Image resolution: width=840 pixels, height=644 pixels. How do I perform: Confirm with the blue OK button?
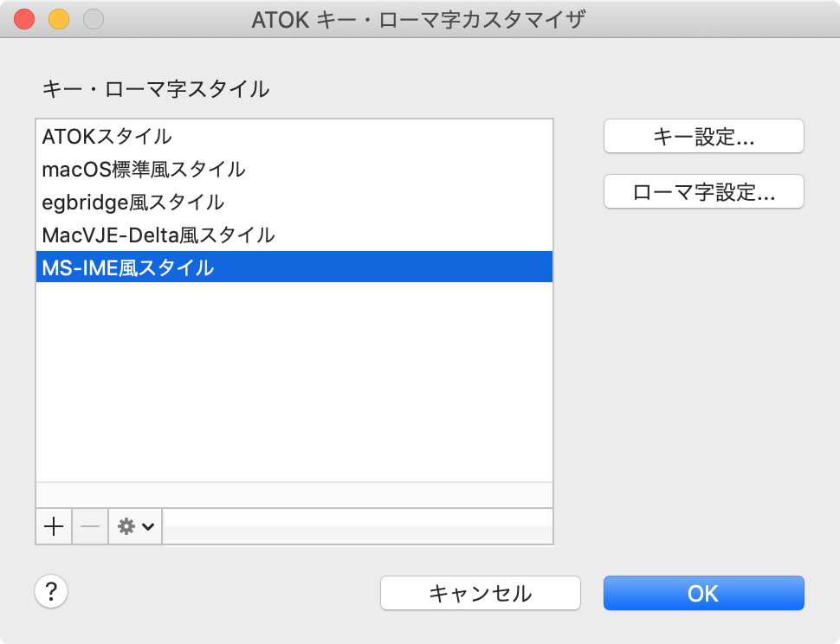click(703, 593)
